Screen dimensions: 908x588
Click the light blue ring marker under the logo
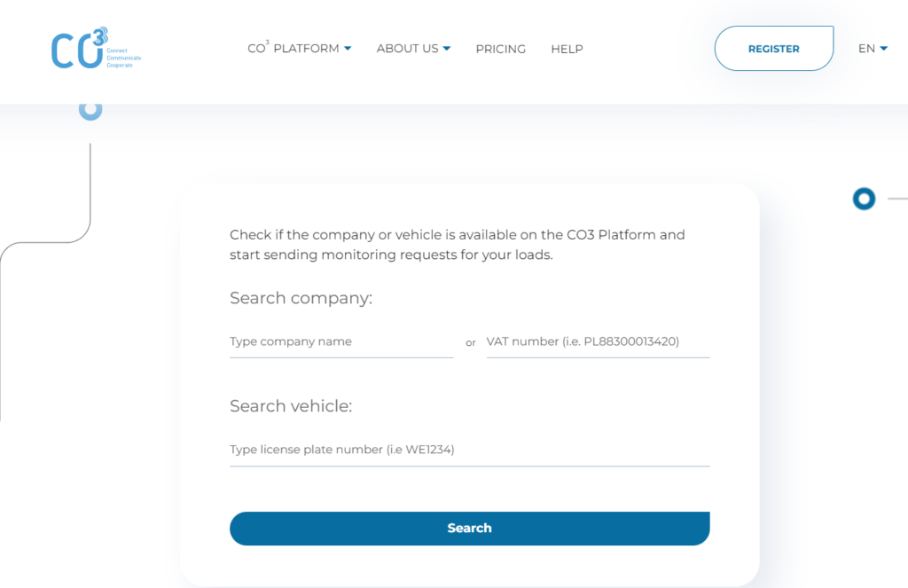pyautogui.click(x=90, y=110)
